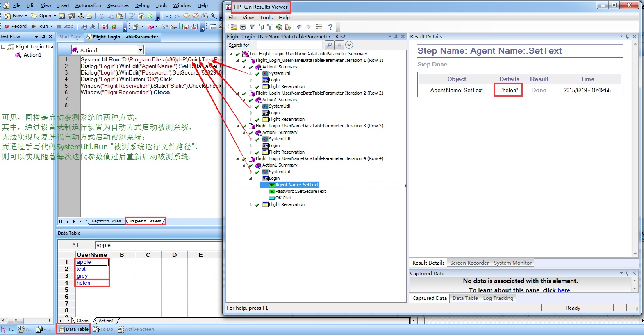This screenshot has height=335, width=644.
Task: Click the Undo arrow icon
Action: 168,16
